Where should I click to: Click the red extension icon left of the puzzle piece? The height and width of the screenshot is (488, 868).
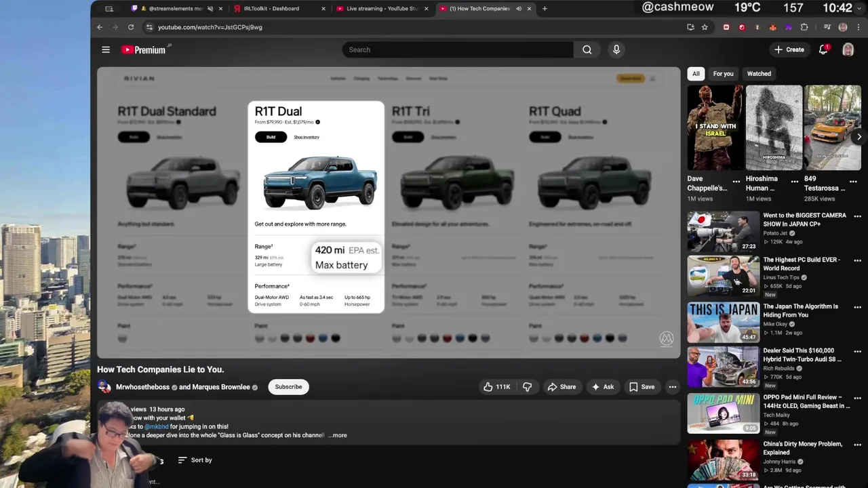tap(742, 27)
